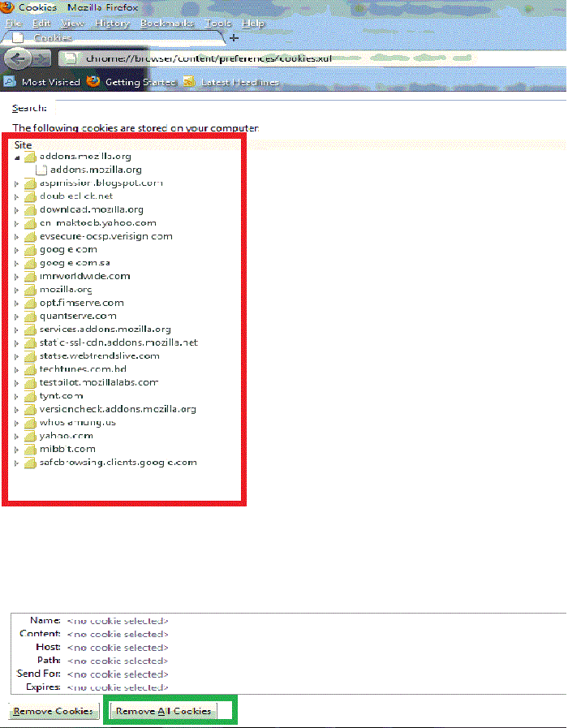
Task: Select the statse.webtrendslive.com row
Action: point(99,356)
